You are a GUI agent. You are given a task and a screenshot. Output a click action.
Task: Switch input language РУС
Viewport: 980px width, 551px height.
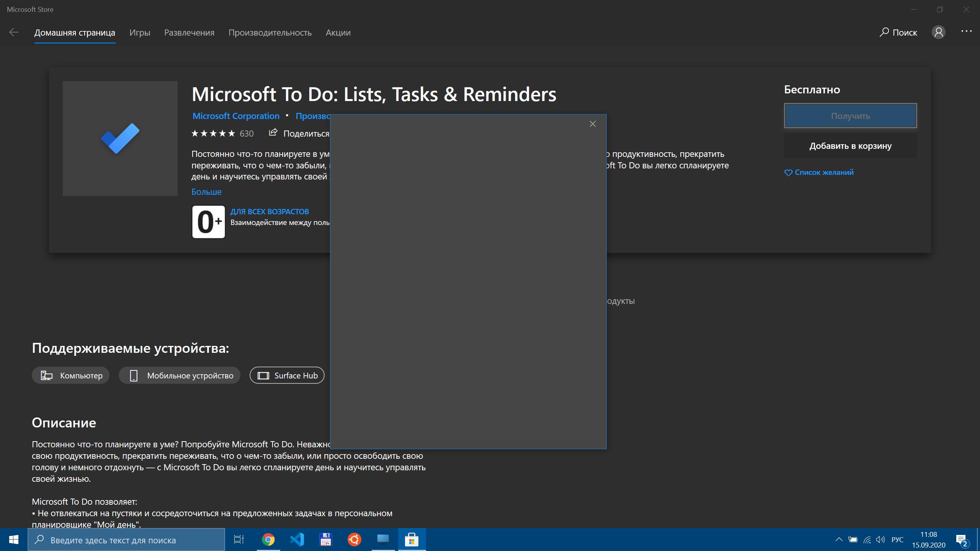pyautogui.click(x=897, y=540)
